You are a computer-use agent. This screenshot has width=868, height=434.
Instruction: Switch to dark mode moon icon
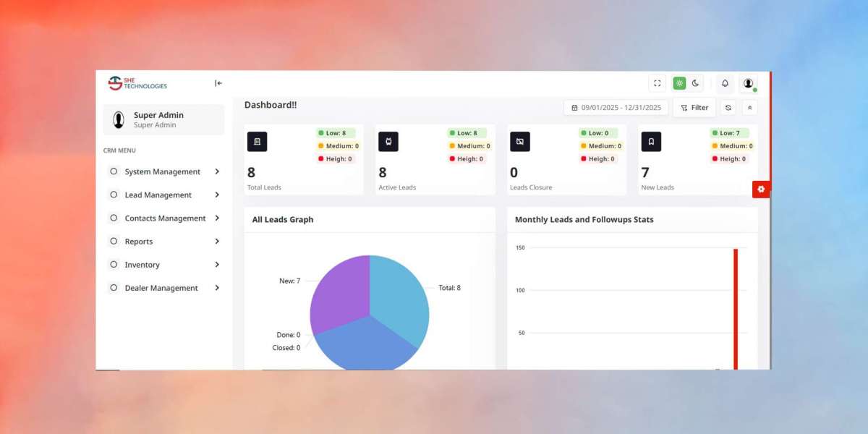pos(696,83)
